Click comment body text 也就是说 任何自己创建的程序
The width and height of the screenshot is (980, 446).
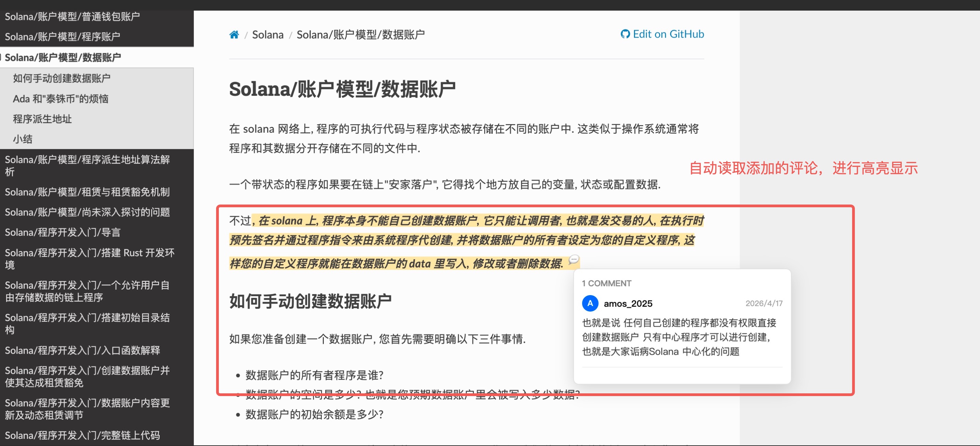pos(679,337)
